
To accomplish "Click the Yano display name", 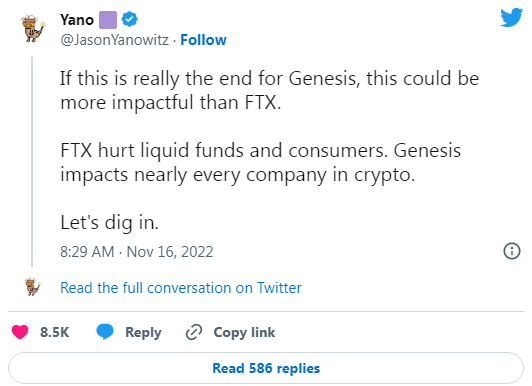I will (77, 20).
